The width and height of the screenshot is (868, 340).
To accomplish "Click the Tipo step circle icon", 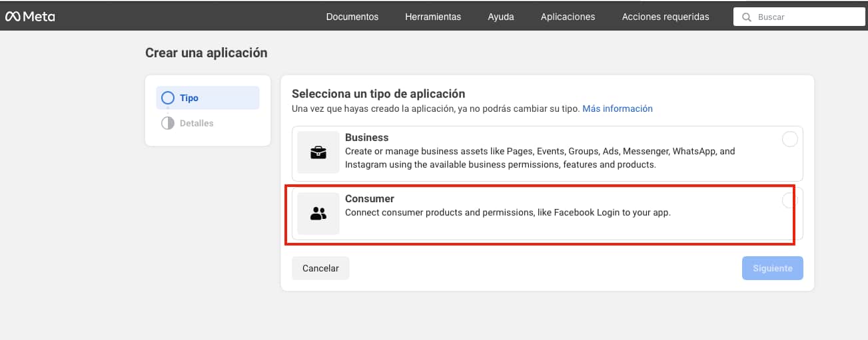I will (168, 98).
